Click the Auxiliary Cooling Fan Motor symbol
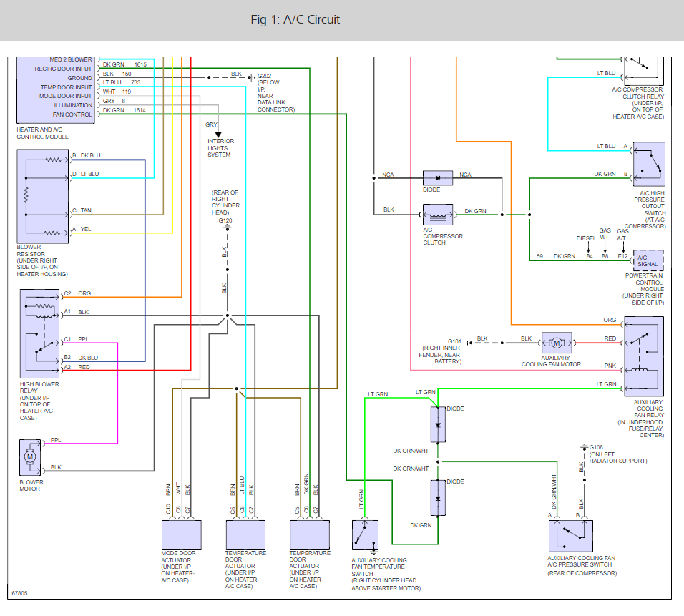 [557, 343]
